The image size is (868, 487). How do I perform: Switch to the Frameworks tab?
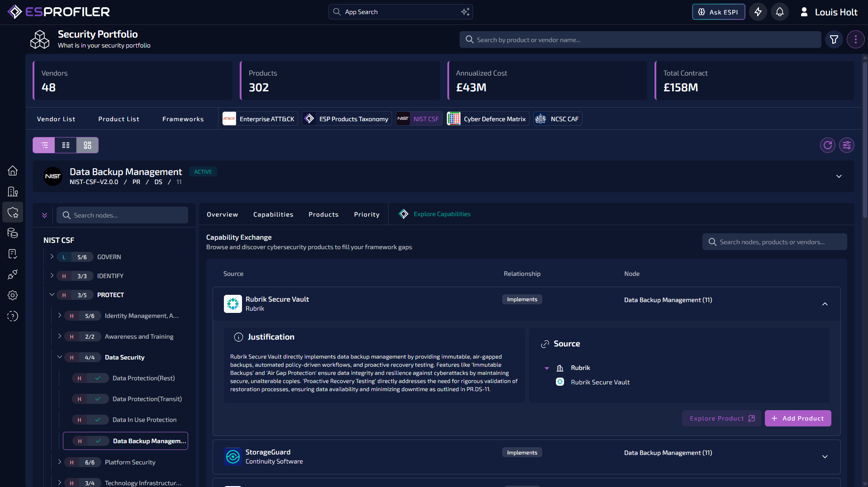click(x=183, y=119)
